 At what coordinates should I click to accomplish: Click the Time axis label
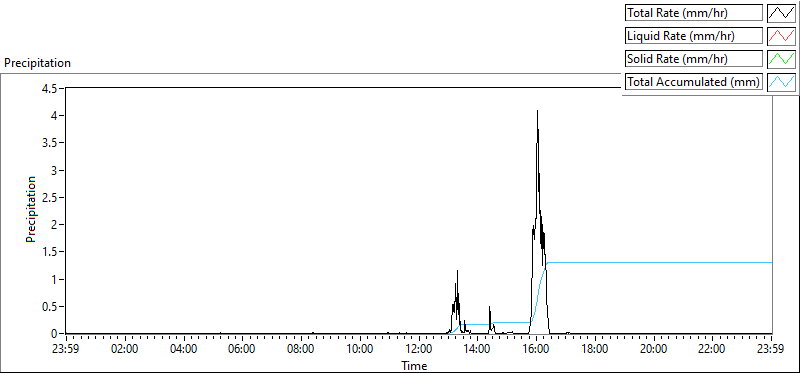(414, 365)
